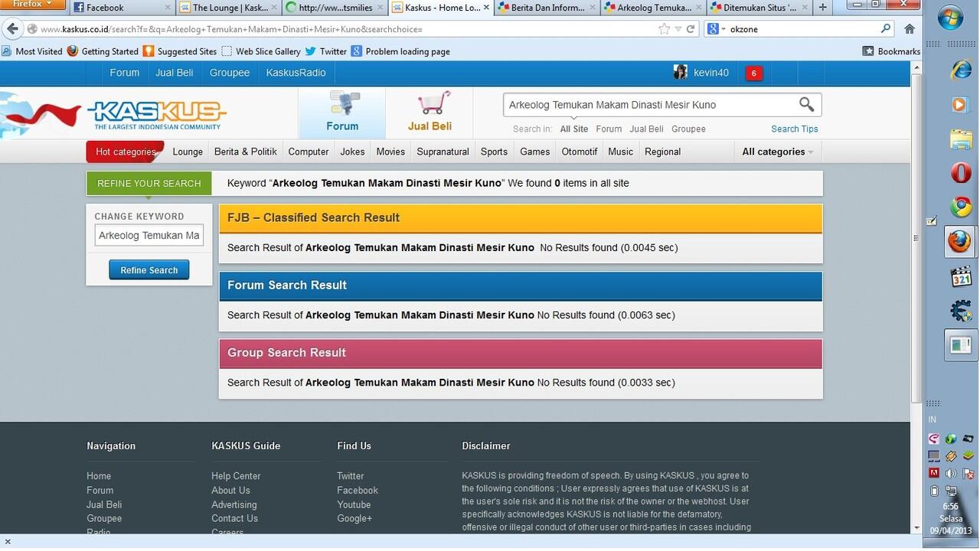
Task: Open the Search Tips link
Action: 795,129
